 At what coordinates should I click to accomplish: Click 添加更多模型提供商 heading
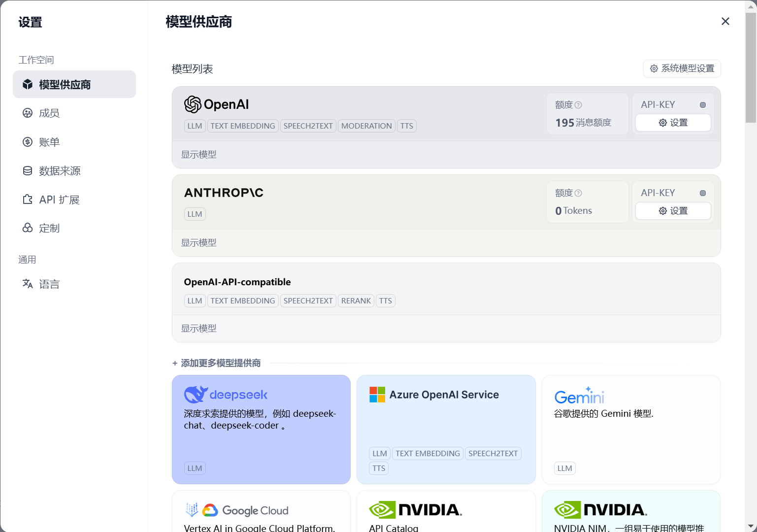(x=221, y=363)
